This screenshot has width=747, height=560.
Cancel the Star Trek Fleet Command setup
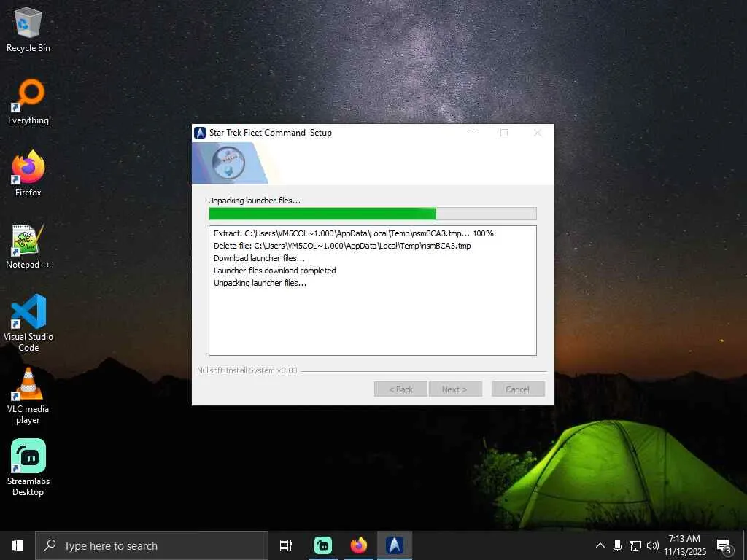pyautogui.click(x=518, y=389)
